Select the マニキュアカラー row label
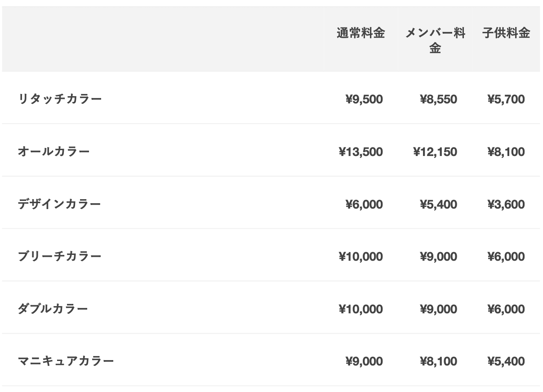This screenshot has width=543, height=392. pos(66,361)
